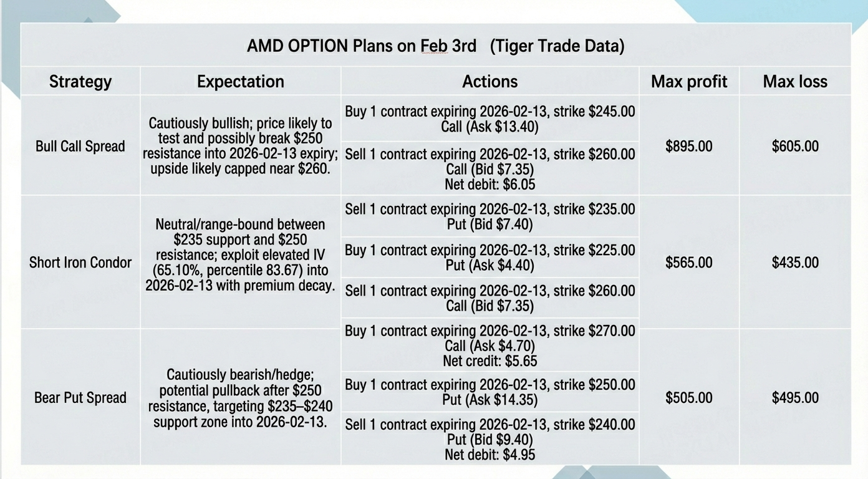Image resolution: width=868 pixels, height=479 pixels.
Task: Select the Expectation column header
Action: click(x=241, y=82)
